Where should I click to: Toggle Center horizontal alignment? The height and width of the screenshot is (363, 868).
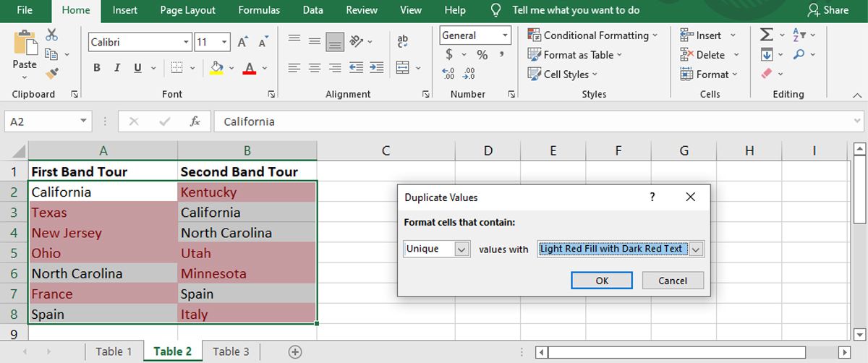tap(314, 68)
